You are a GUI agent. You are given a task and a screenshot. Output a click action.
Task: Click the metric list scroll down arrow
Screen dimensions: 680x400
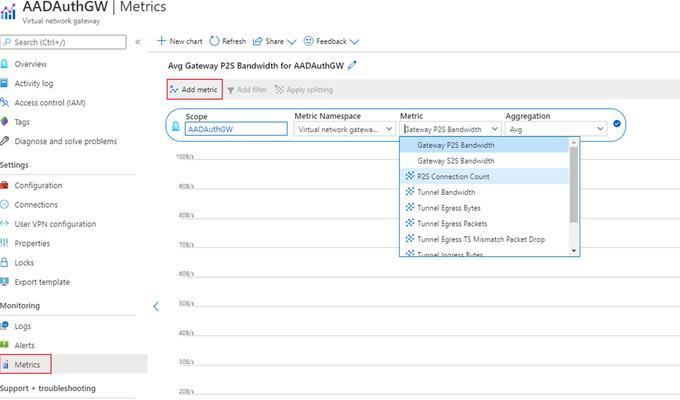point(574,251)
